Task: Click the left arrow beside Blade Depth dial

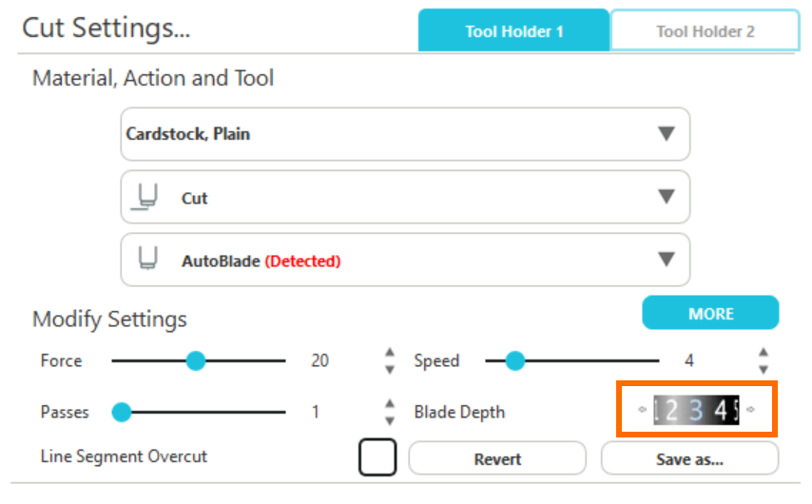Action: pos(642,411)
